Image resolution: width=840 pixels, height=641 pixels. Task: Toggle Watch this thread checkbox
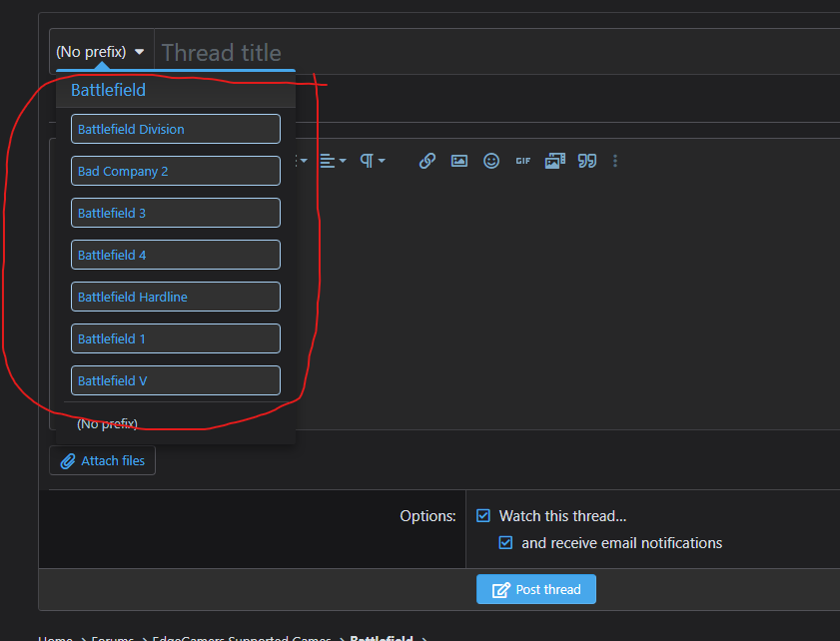(x=483, y=515)
